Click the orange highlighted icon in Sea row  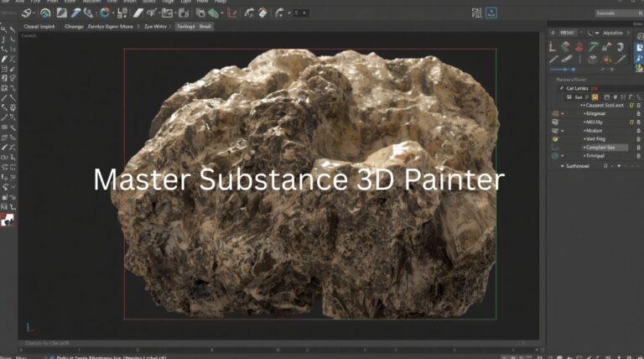[x=595, y=97]
